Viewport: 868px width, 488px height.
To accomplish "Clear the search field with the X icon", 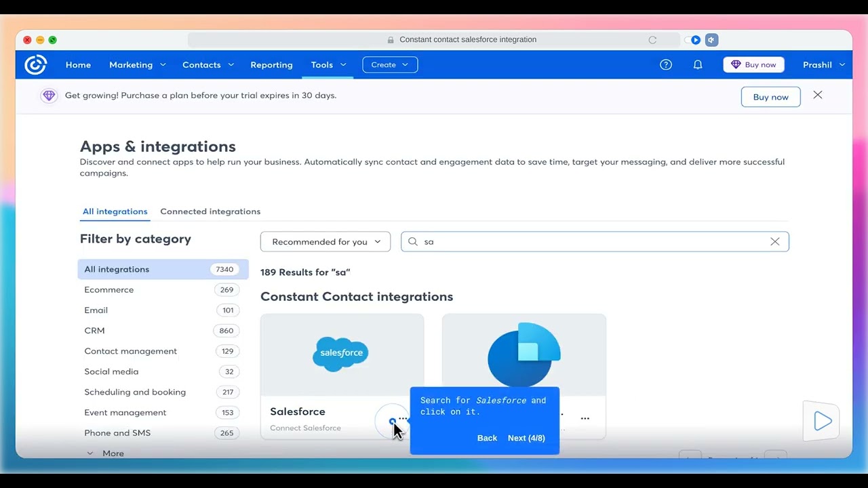I will (x=774, y=242).
